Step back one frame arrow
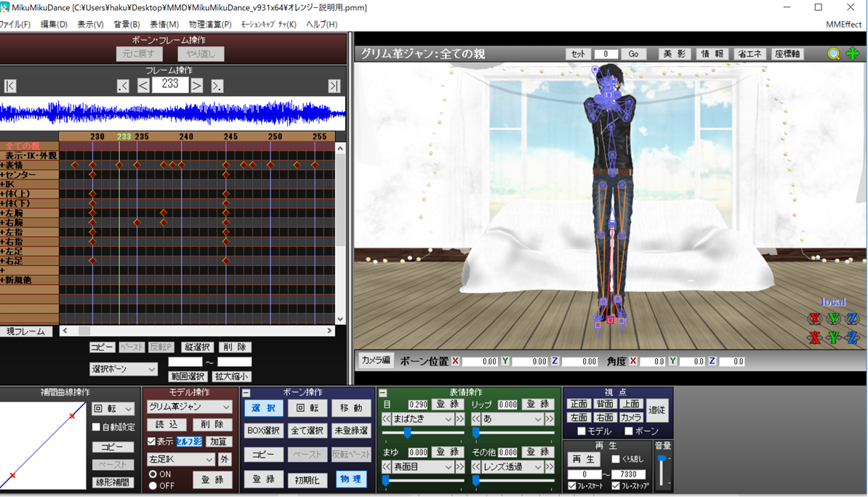This screenshot has height=497, width=868. pos(142,86)
